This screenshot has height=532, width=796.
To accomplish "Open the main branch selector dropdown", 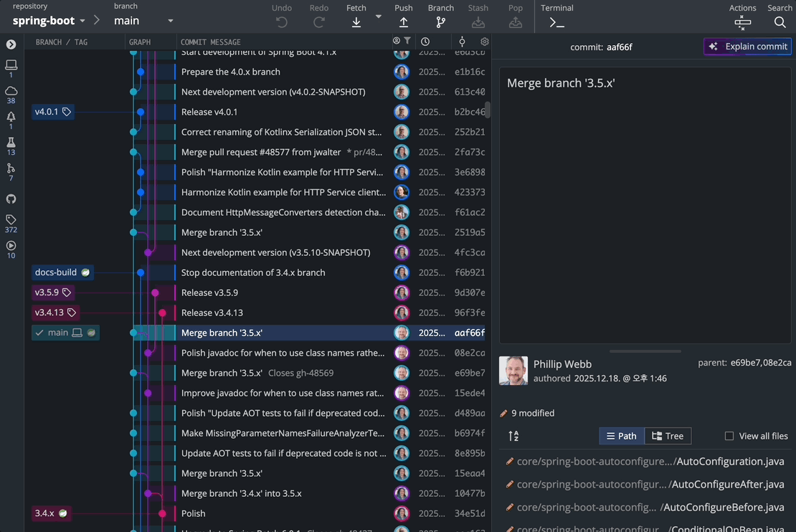I will tap(143, 21).
